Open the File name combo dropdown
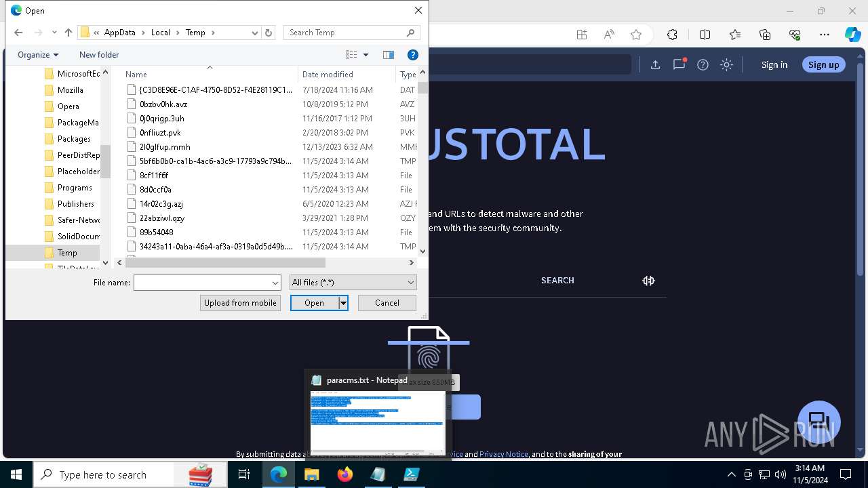Screen dimensions: 868x488 pos(275,283)
